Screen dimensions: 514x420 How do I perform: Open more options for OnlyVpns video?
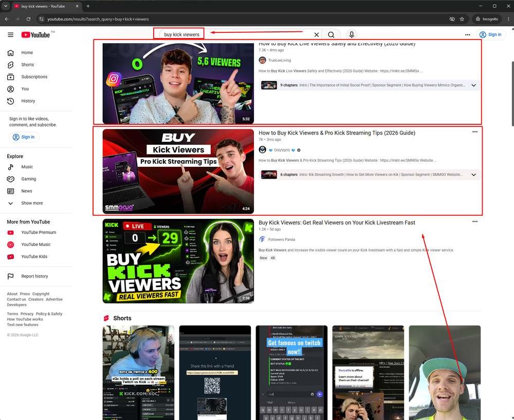coord(474,132)
